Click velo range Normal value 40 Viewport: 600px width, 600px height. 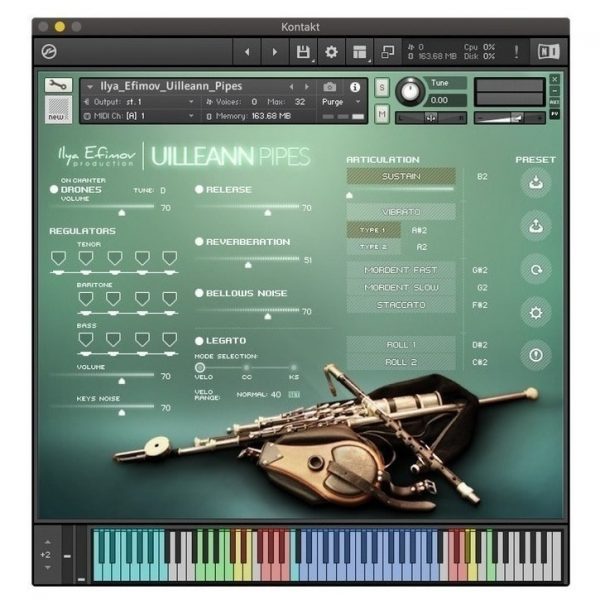(x=276, y=394)
